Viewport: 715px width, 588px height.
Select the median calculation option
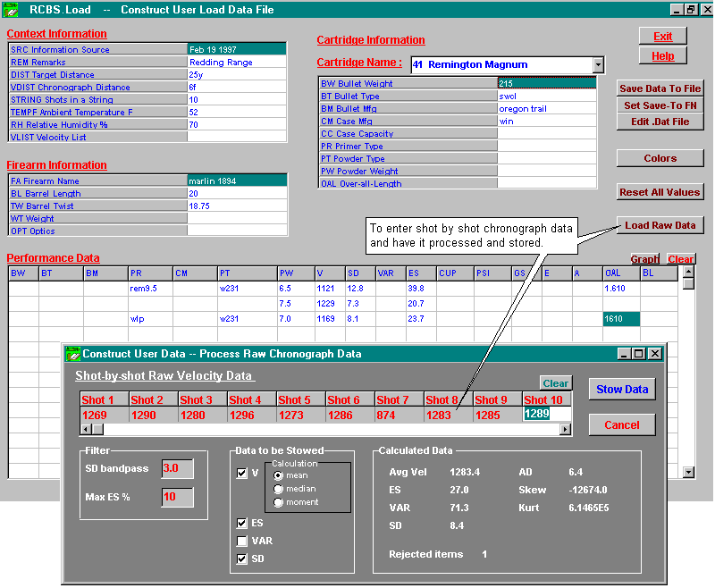click(x=278, y=489)
